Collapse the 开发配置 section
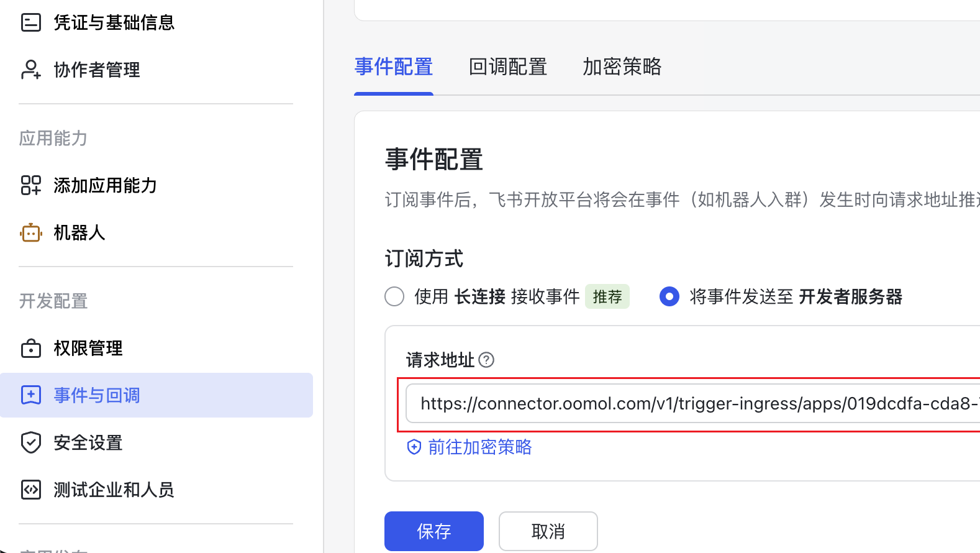The image size is (980, 553). 53,301
